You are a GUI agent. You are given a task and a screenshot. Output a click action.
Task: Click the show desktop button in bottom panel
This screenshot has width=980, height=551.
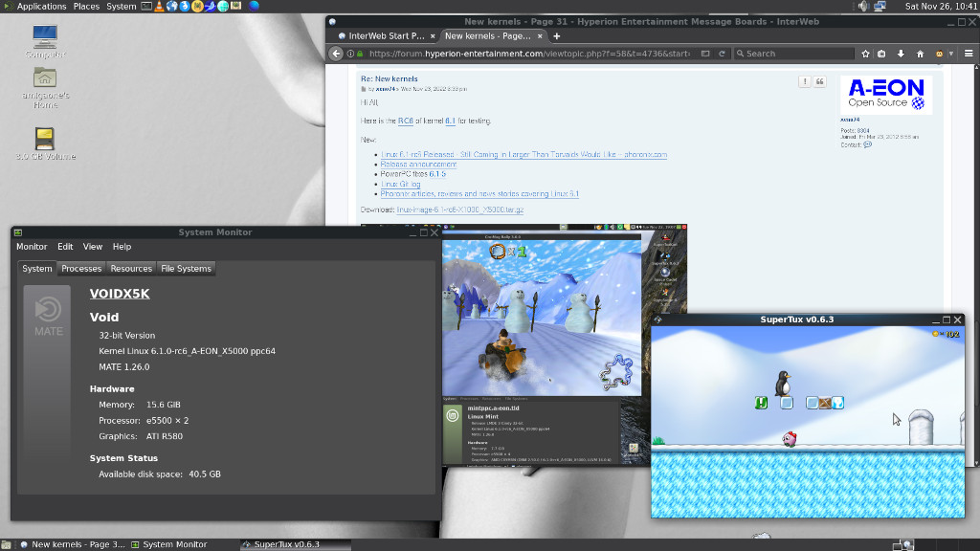(x=7, y=544)
